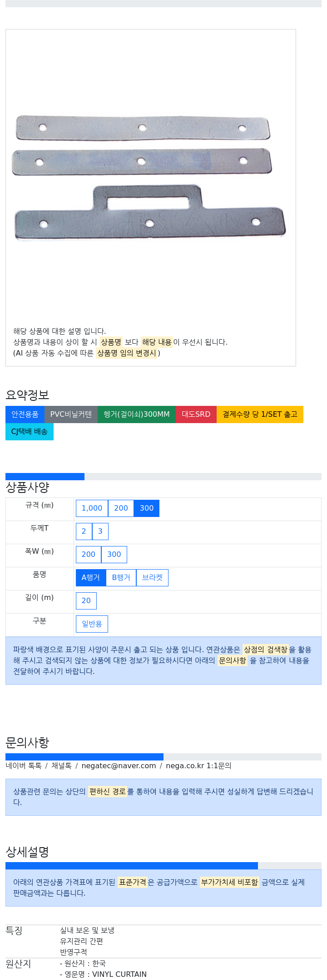Image resolution: width=327 pixels, height=980 pixels.
Task: Click the negatec@naver.com email contact
Action: point(119,766)
